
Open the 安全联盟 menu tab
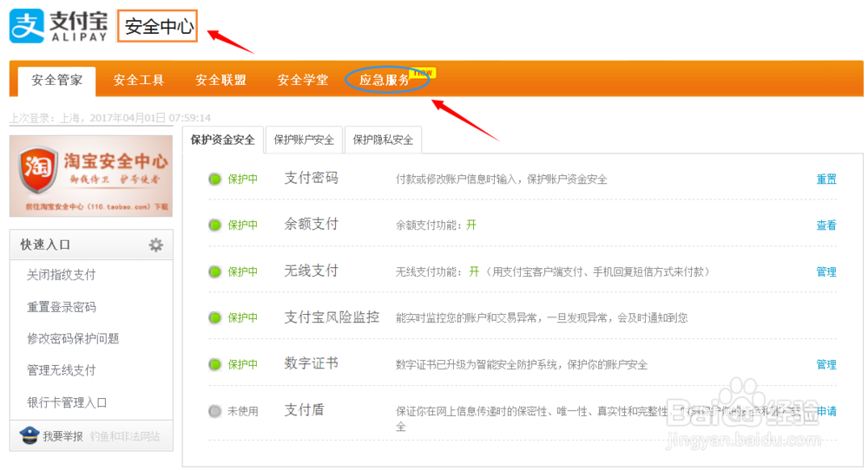(220, 80)
